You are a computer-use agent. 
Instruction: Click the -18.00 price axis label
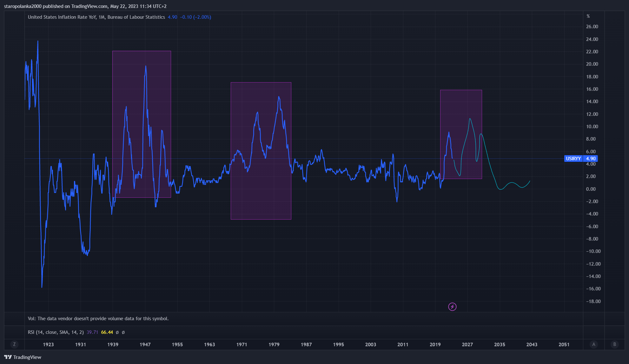[x=593, y=301]
